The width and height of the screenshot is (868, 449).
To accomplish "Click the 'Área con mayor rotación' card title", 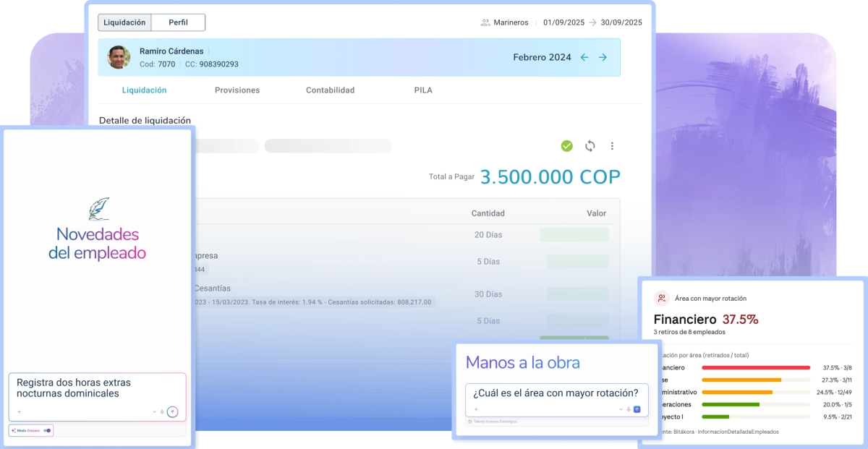I will click(710, 298).
